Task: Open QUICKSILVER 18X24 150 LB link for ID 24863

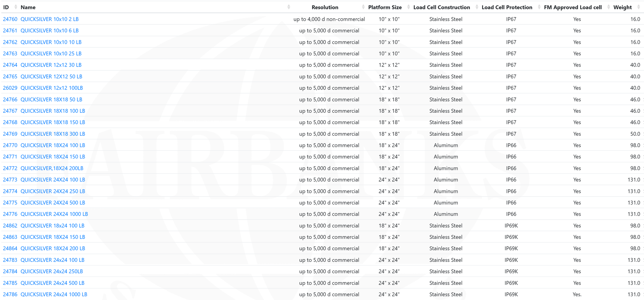Action: 53,237
